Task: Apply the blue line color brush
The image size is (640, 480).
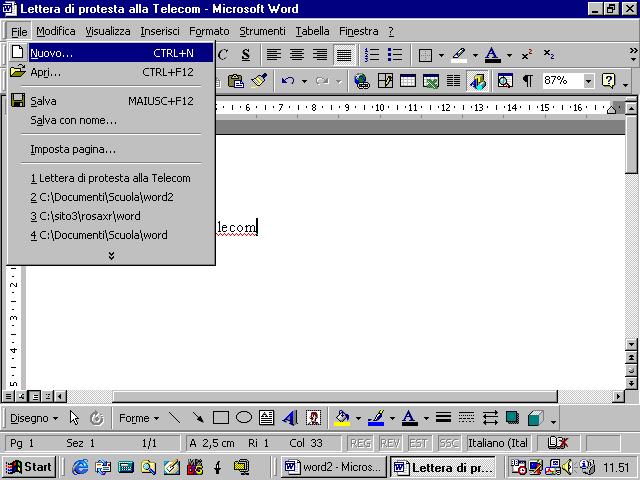Action: coord(376,418)
